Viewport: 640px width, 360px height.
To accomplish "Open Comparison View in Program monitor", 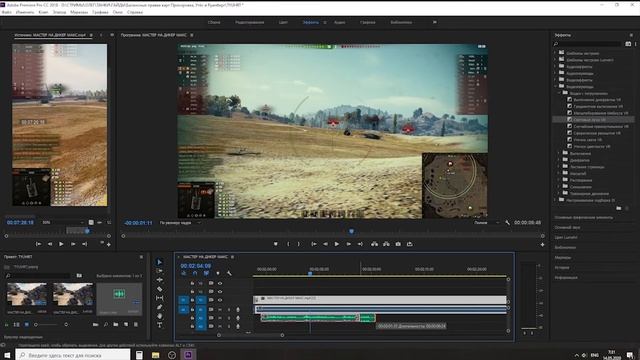I will (409, 244).
